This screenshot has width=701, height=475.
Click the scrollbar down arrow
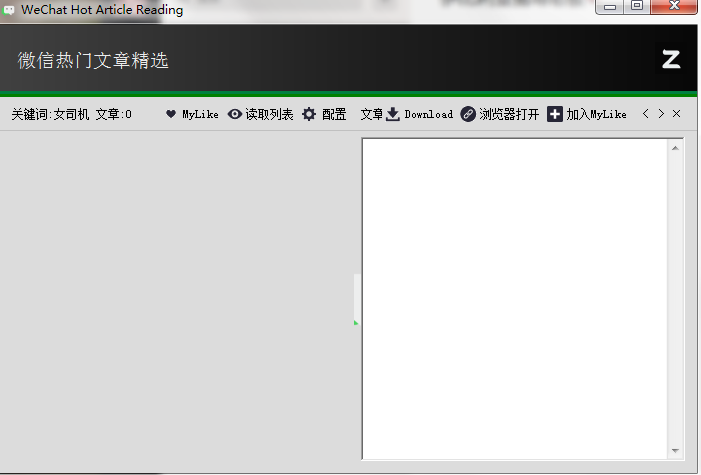click(675, 450)
